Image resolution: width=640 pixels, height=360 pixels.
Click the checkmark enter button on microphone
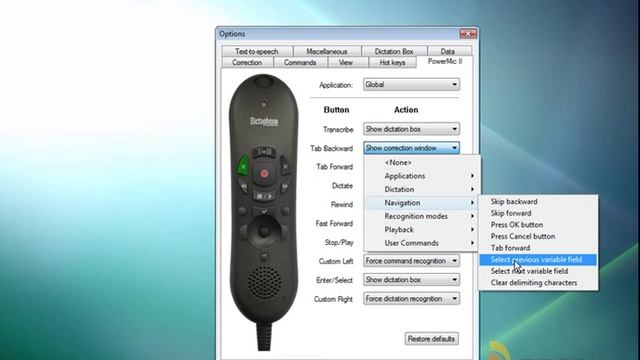coord(264,211)
